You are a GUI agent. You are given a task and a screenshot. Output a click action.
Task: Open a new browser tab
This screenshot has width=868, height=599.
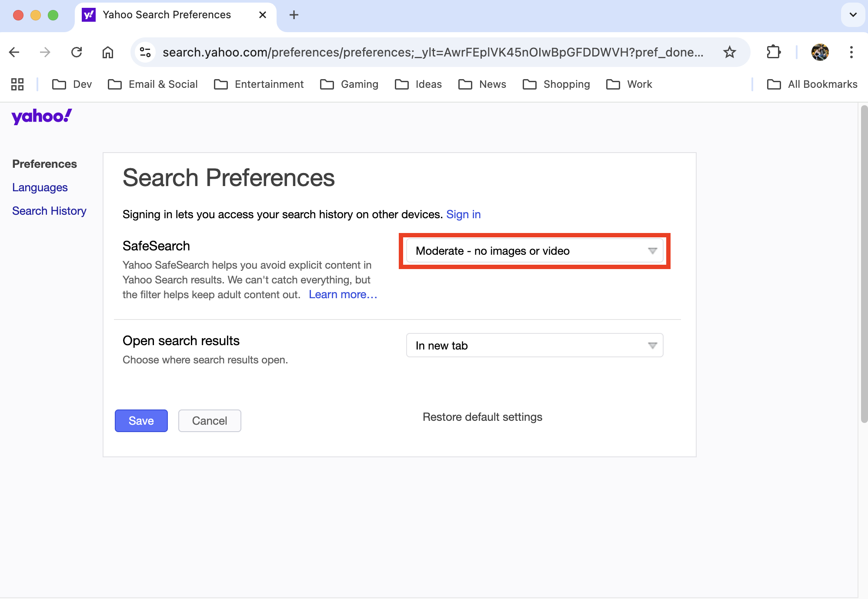point(294,15)
